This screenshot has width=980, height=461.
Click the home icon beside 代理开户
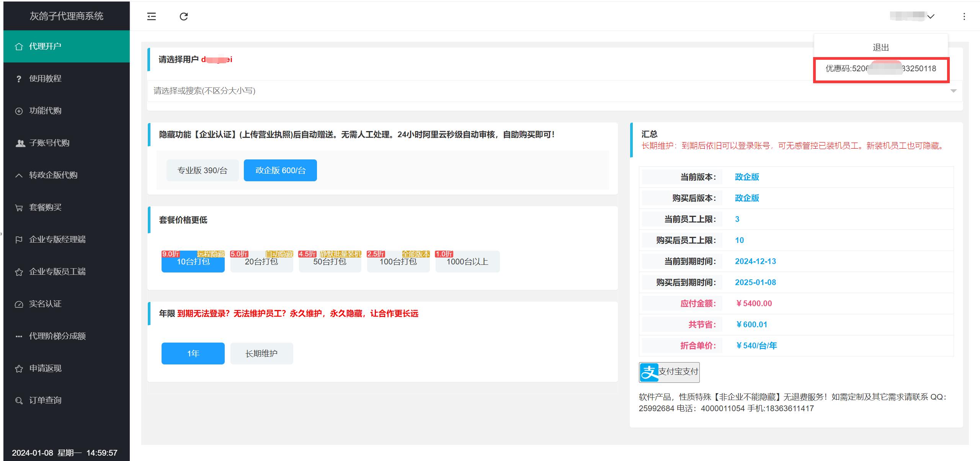click(19, 47)
